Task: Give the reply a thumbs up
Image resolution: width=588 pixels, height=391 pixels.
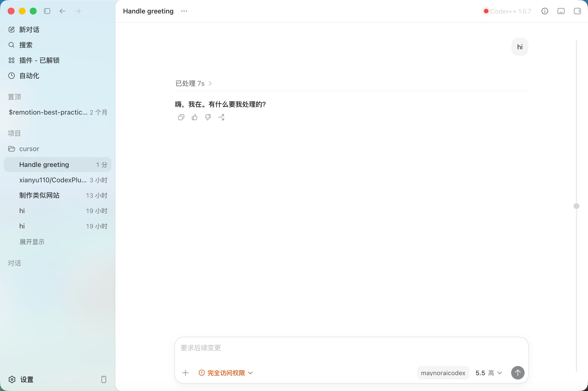Action: point(195,117)
